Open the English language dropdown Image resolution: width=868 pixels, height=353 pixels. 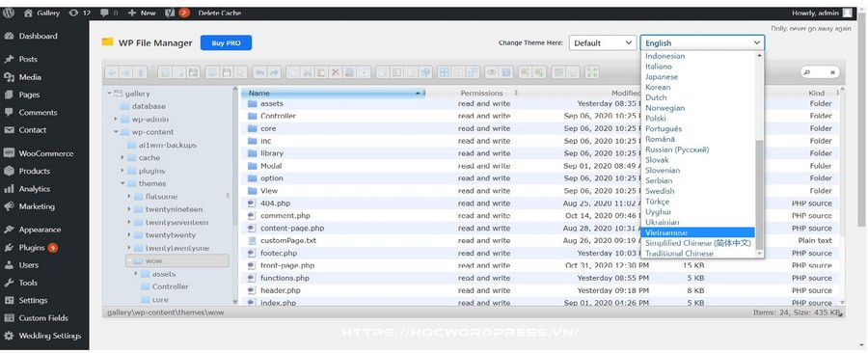pos(702,42)
